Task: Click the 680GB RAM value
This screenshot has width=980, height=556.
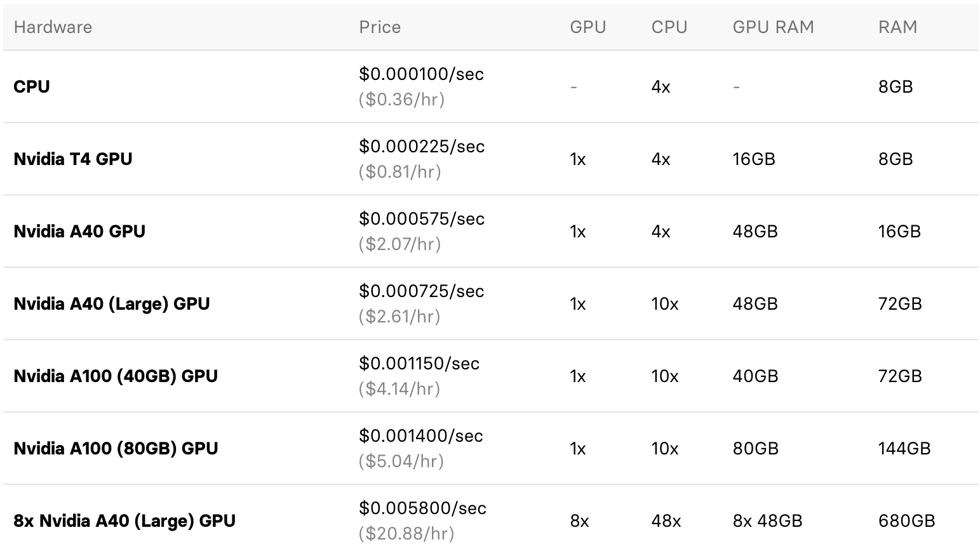Action: pos(906,521)
